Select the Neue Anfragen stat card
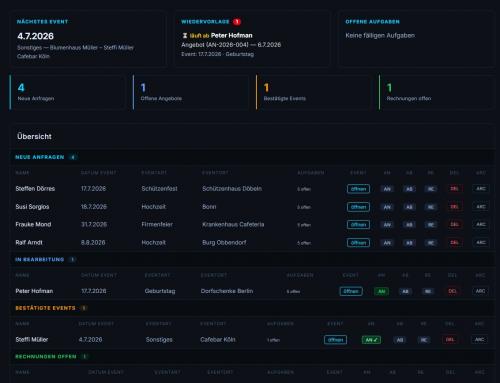The height and width of the screenshot is (383, 500). [x=68, y=92]
